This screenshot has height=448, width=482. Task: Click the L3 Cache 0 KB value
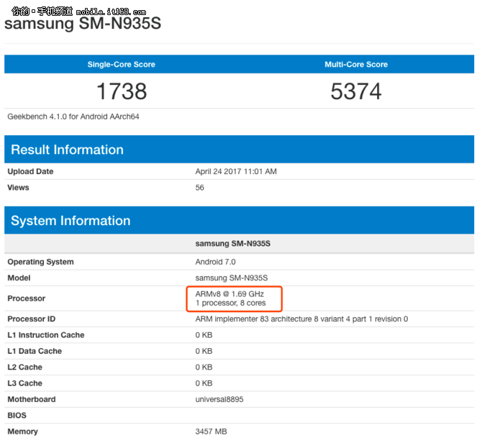click(204, 383)
